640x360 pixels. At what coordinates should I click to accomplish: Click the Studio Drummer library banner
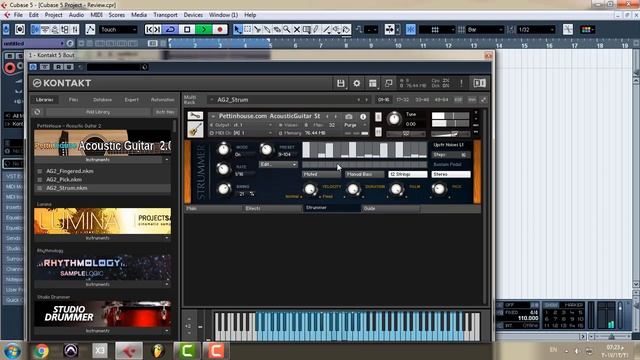(102, 313)
